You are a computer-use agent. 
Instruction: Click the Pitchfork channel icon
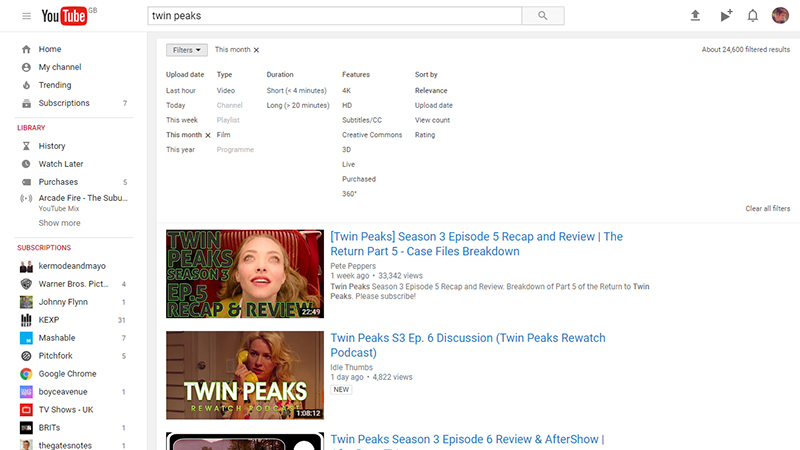[27, 356]
